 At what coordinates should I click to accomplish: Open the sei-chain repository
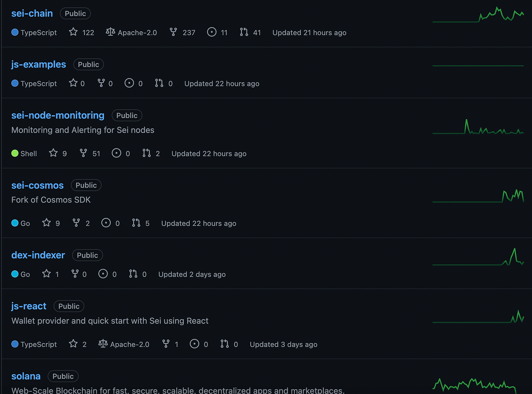pyautogui.click(x=32, y=13)
